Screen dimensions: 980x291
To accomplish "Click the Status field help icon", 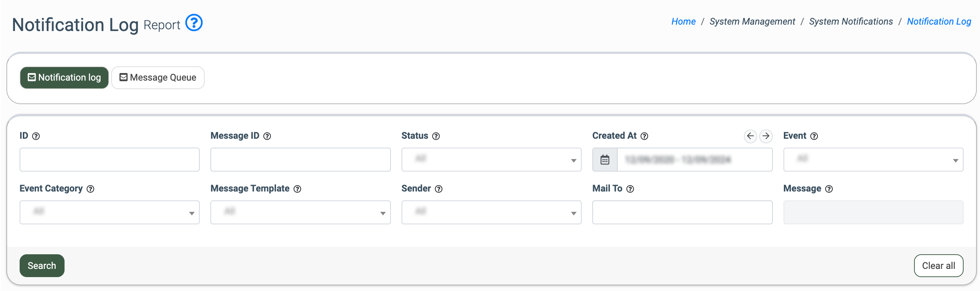I will pyautogui.click(x=436, y=136).
